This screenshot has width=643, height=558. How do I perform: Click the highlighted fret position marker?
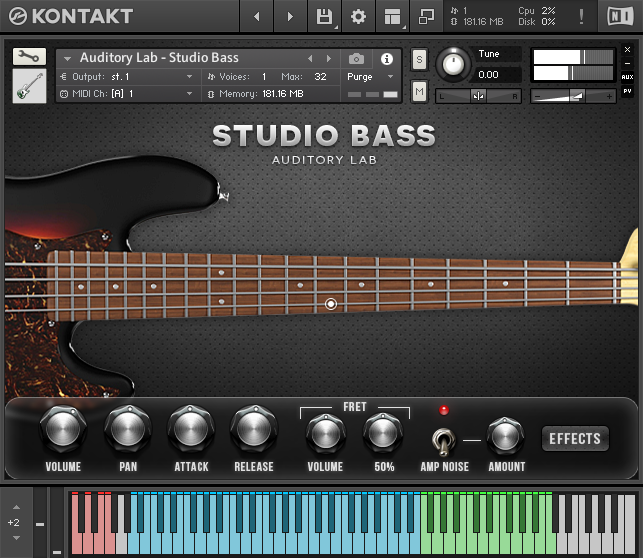click(331, 304)
